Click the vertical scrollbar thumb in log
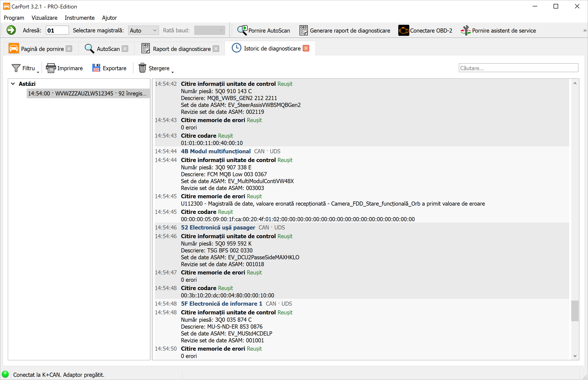 pyautogui.click(x=575, y=311)
